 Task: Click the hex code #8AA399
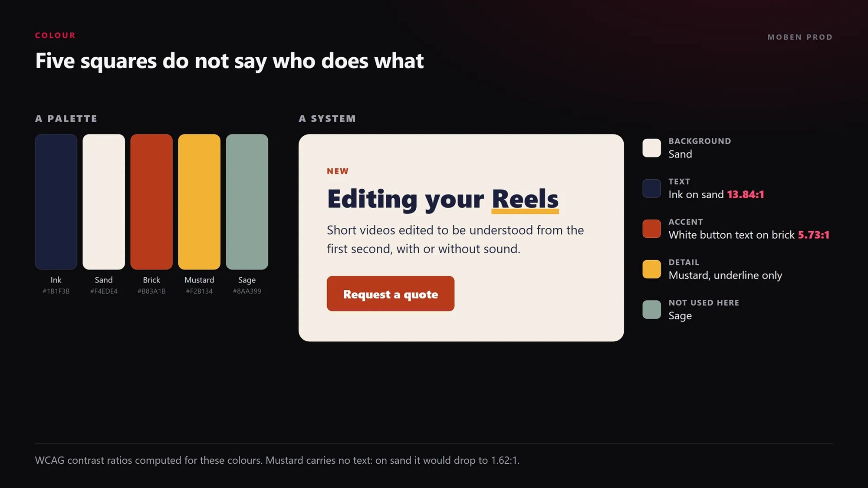(247, 291)
